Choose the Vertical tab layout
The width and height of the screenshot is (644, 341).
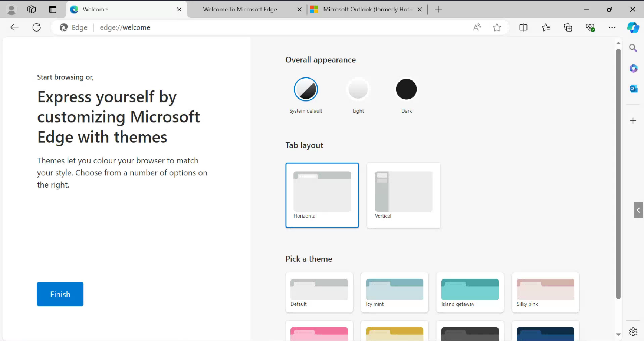pos(403,195)
